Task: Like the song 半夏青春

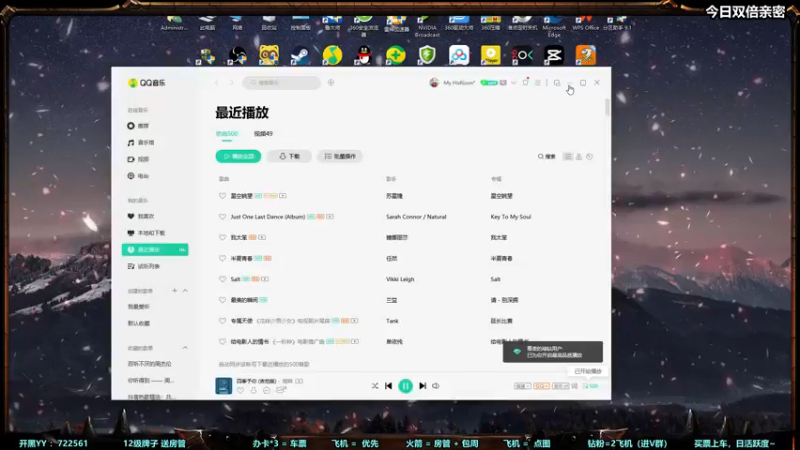Action: [222, 258]
